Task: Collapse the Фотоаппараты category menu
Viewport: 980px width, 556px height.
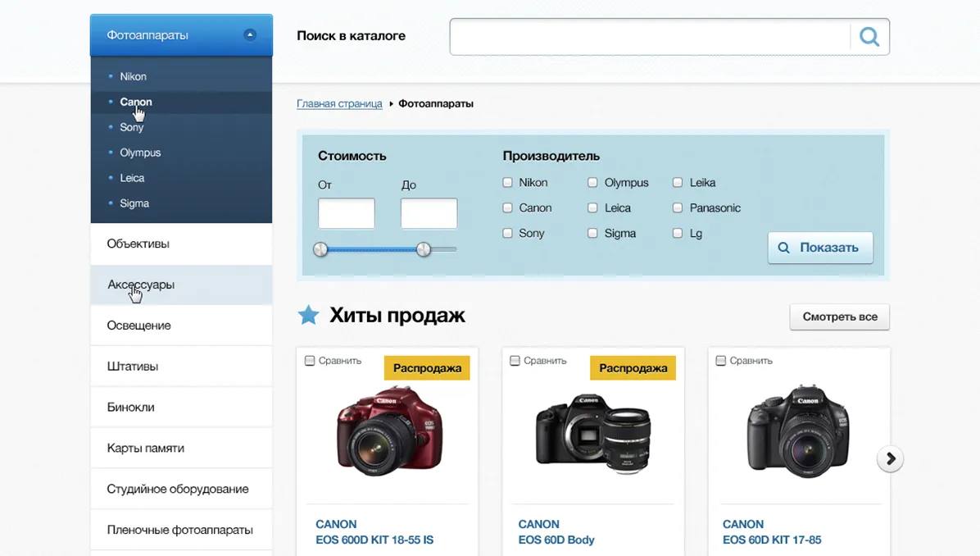Action: point(250,35)
